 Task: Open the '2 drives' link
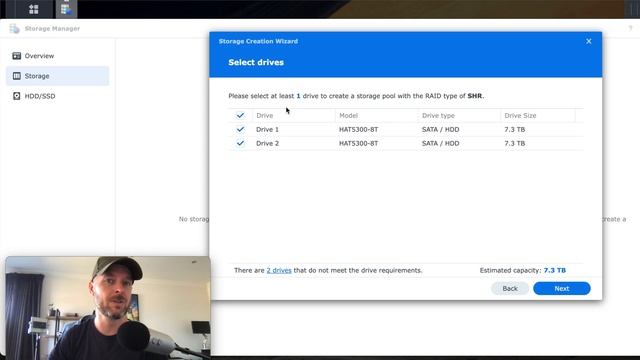tap(279, 270)
